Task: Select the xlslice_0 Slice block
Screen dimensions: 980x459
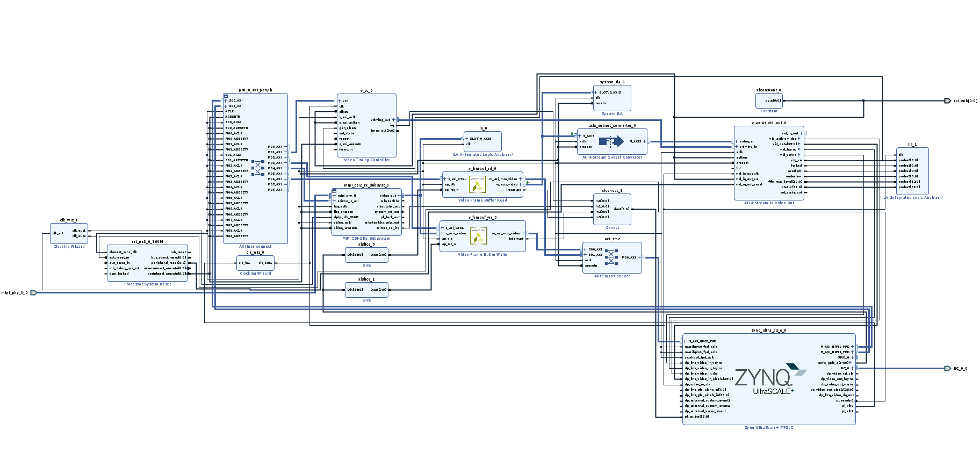Action: tap(366, 255)
